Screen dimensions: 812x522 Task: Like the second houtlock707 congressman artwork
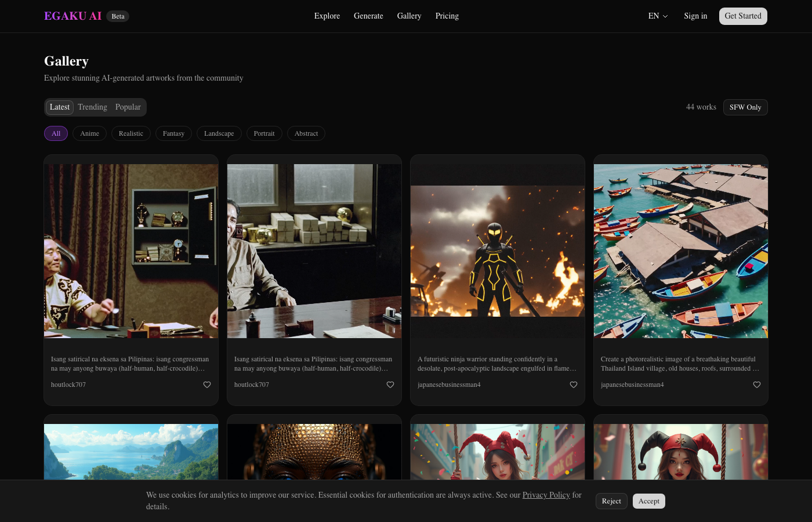pos(390,385)
